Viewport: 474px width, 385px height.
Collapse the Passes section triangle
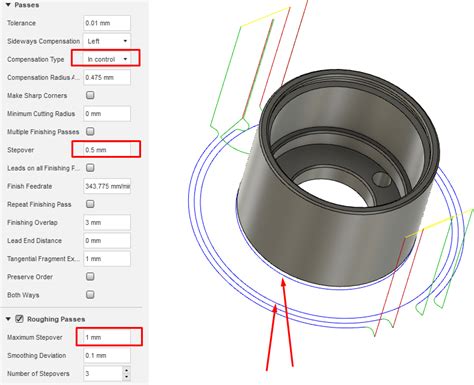coord(8,5)
